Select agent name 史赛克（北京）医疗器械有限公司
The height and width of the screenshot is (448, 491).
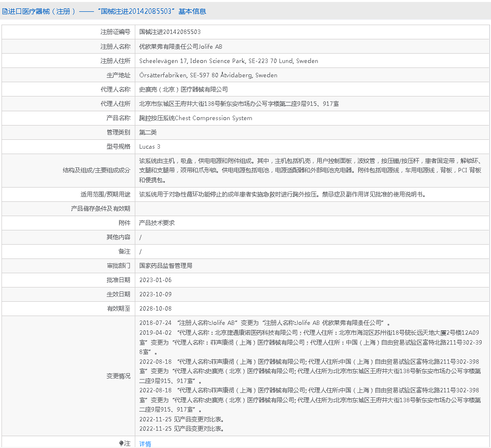(x=184, y=90)
